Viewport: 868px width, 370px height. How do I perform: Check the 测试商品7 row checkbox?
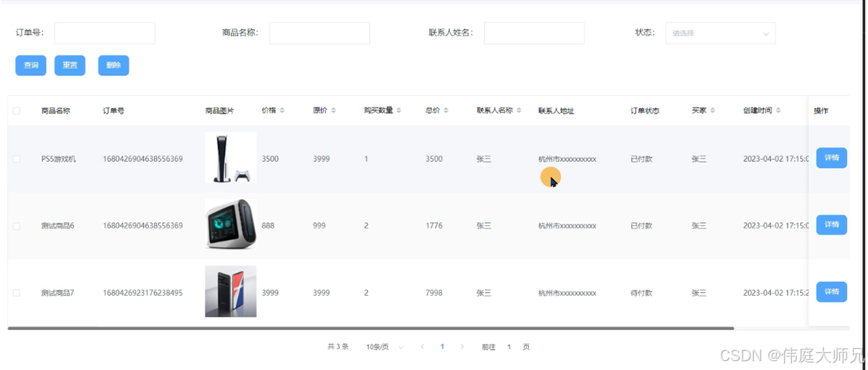(16, 293)
